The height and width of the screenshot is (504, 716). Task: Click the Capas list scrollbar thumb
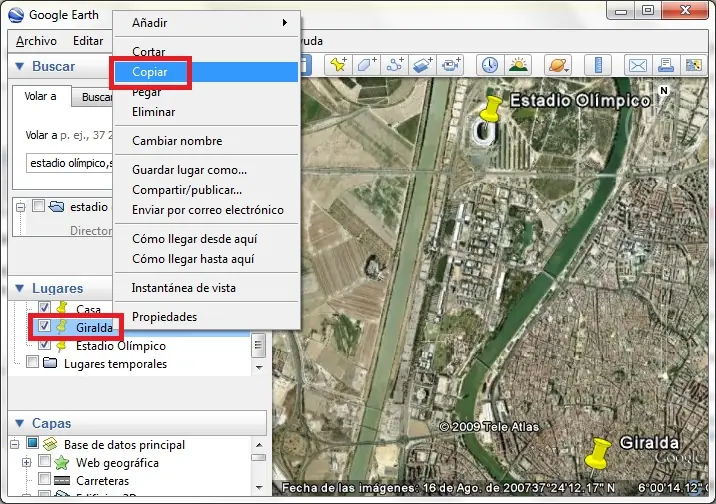click(x=259, y=457)
